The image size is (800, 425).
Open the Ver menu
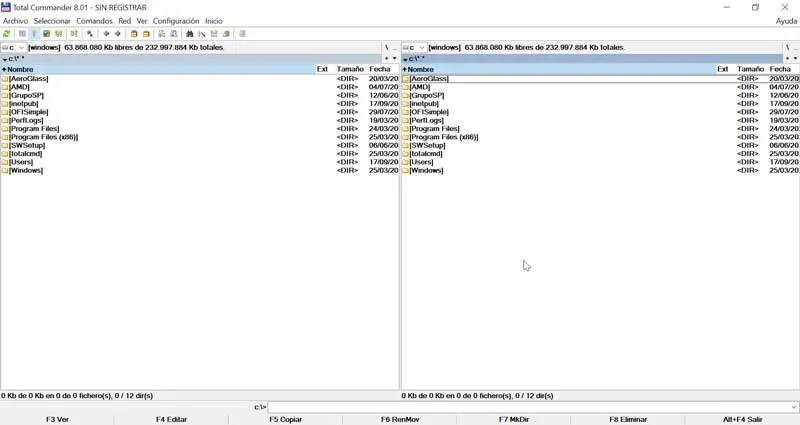142,21
